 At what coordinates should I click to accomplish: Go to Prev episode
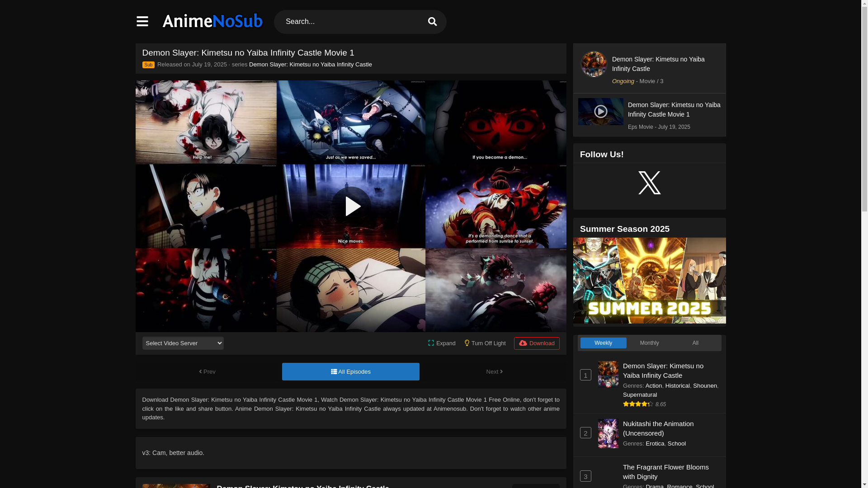pos(208,371)
